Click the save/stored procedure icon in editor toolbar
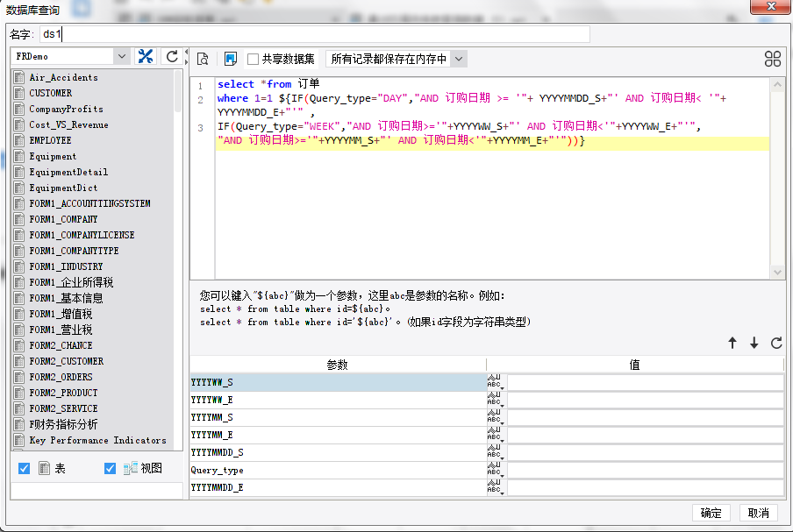The width and height of the screenshot is (793, 532). tap(231, 59)
